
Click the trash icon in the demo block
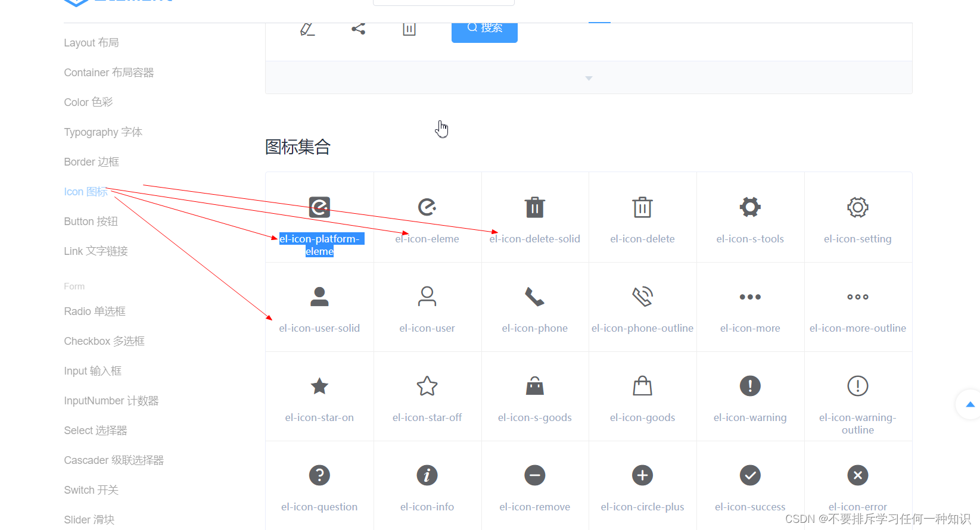[409, 29]
